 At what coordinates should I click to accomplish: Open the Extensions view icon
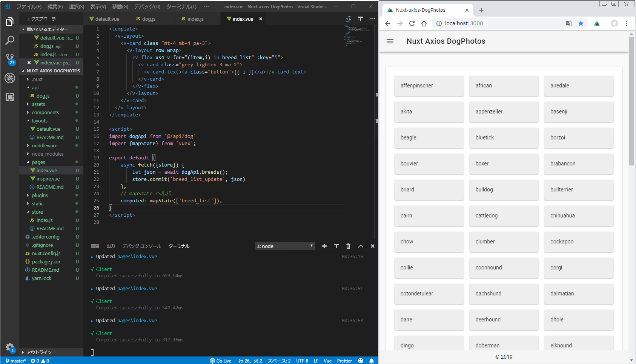coord(10,97)
